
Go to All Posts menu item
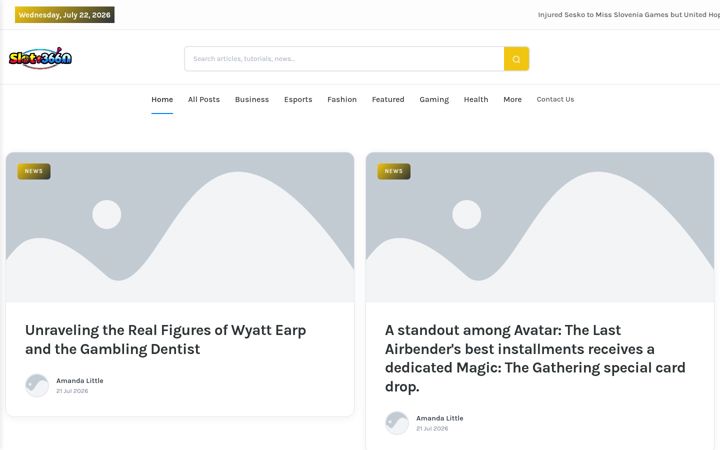(x=204, y=99)
